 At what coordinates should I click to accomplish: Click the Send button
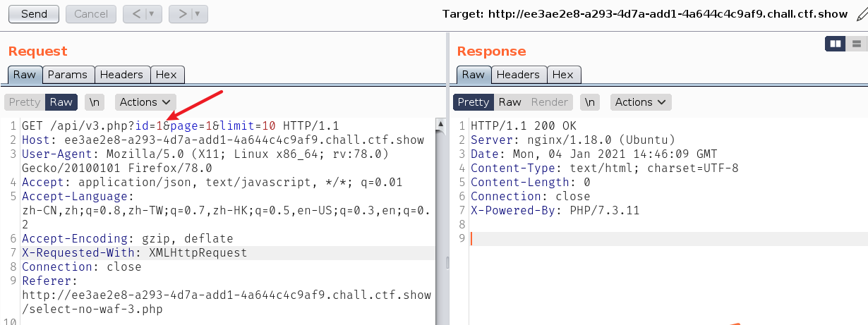coord(34,13)
